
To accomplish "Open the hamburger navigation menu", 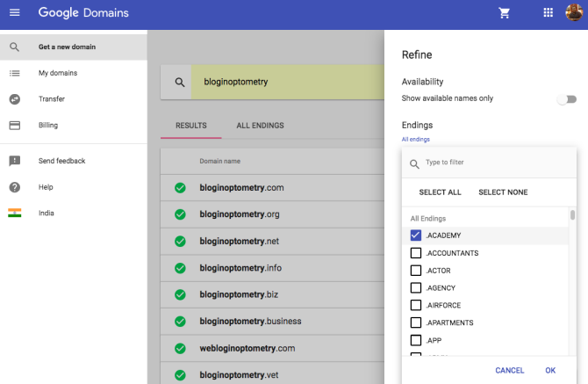I will [x=15, y=13].
